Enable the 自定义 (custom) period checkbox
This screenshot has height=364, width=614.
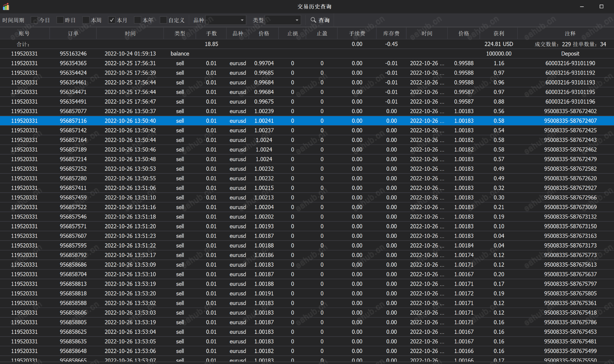point(163,20)
